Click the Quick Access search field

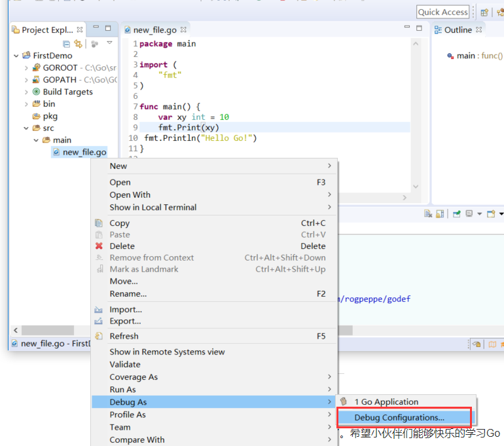[x=442, y=12]
